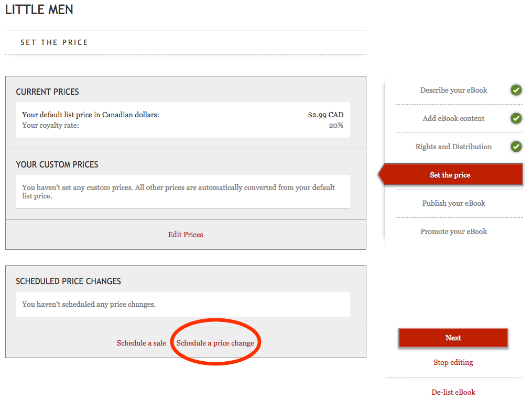Click the active Set the price step
The width and height of the screenshot is (532, 412).
[450, 175]
